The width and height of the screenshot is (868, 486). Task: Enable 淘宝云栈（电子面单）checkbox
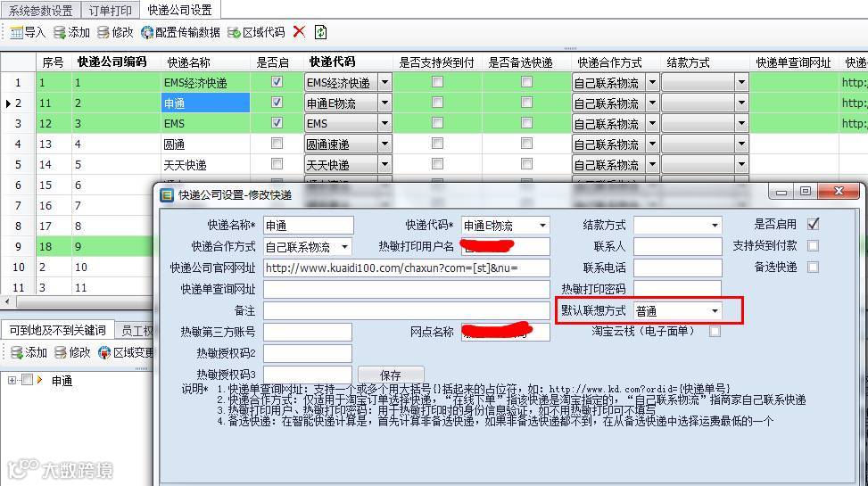(715, 331)
